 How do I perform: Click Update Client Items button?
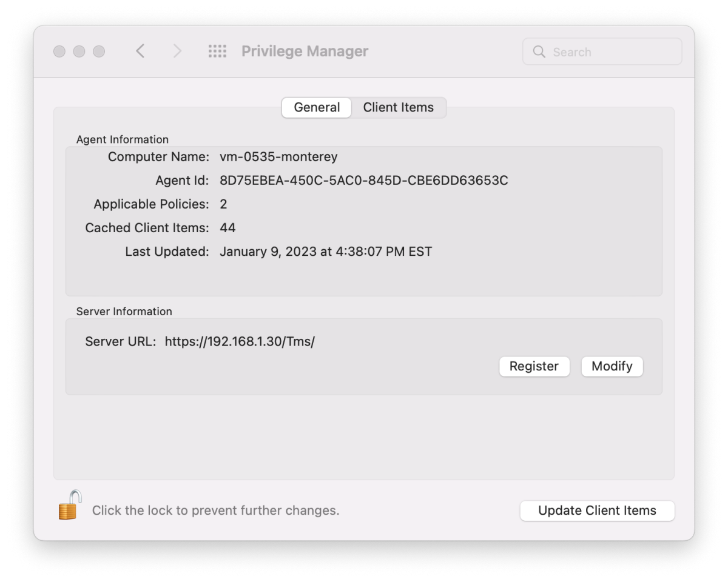pyautogui.click(x=597, y=510)
